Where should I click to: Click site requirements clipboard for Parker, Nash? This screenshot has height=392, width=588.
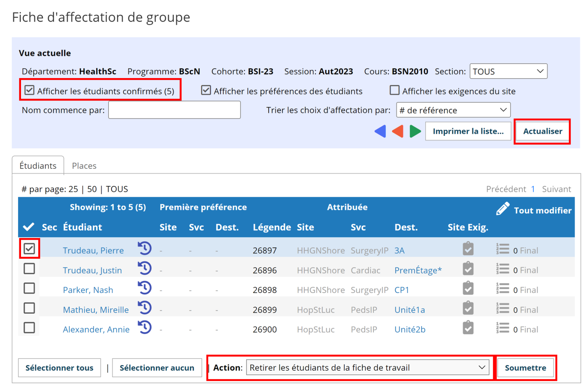[468, 288]
